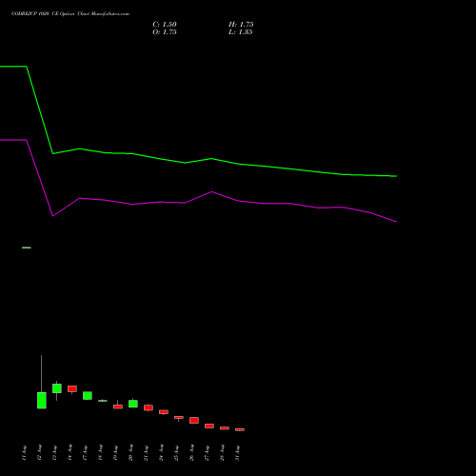
Task: Click the 18 Aug axis label
Action: click(101, 453)
